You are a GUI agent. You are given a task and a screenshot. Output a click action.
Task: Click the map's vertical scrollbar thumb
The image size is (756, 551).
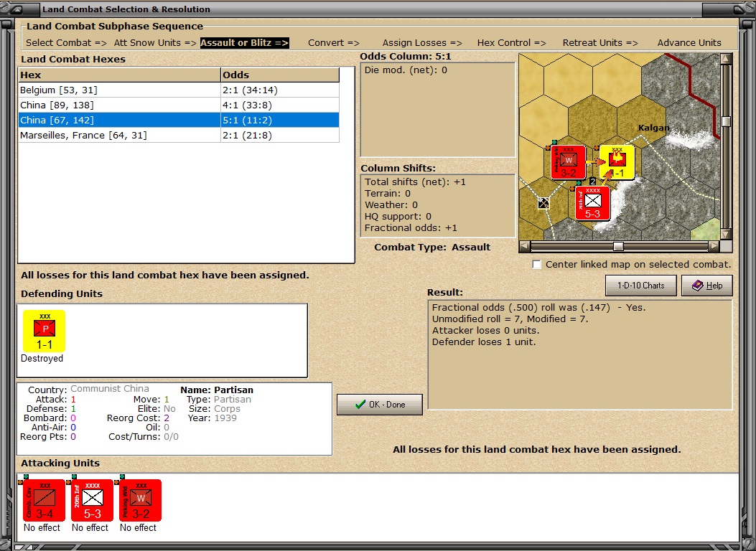tap(726, 121)
